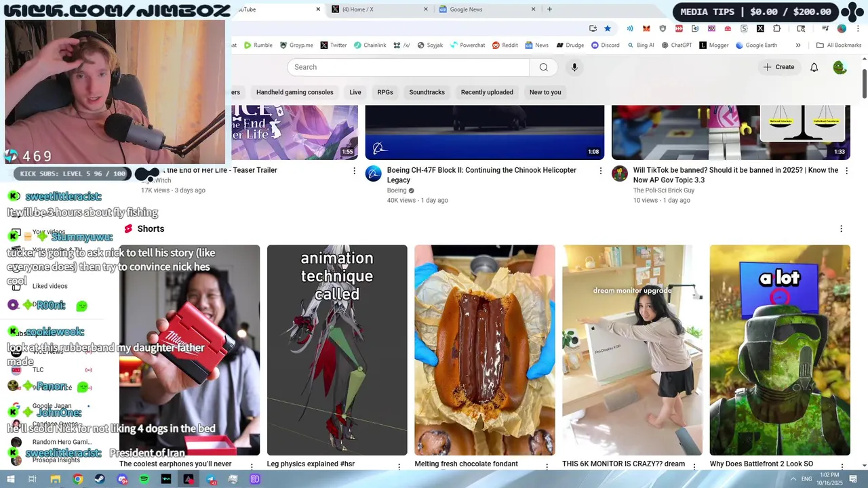Screen dimensions: 868x488
Task: Open the Powerchat bookmark
Action: coord(467,45)
